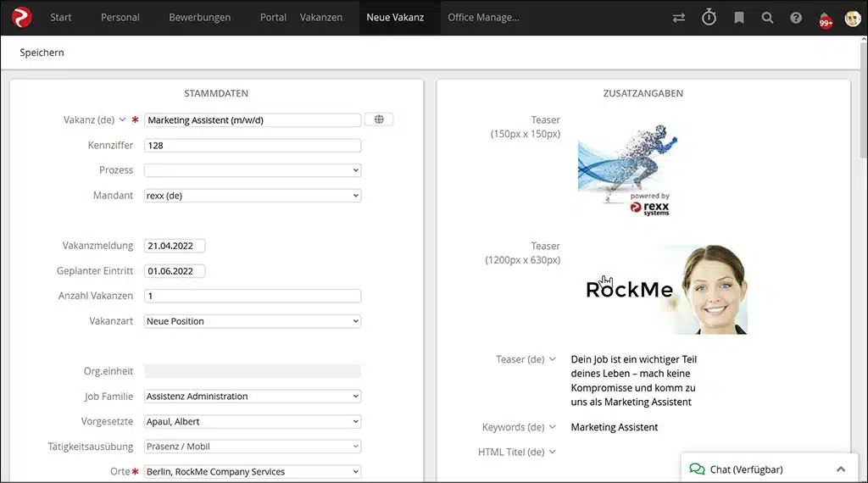This screenshot has height=483, width=868.
Task: Click the Speichern button
Action: [42, 53]
